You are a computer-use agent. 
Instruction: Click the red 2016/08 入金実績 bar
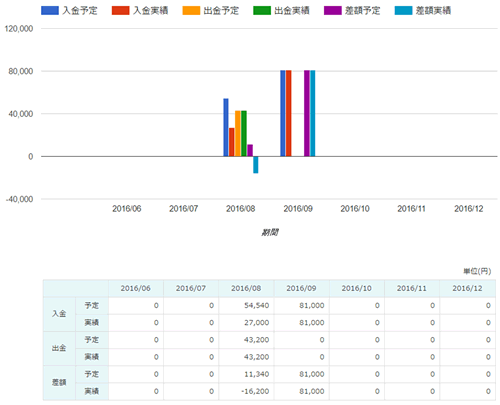pos(231,142)
